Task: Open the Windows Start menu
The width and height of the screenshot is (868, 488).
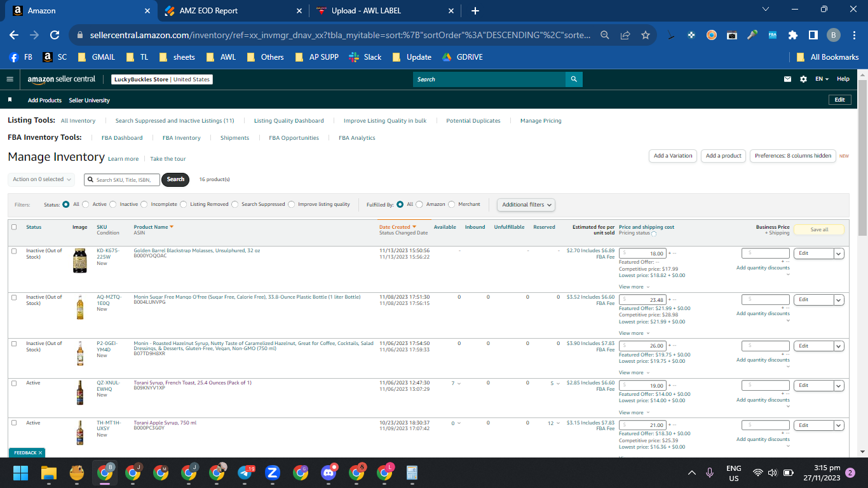Action: tap(21, 473)
